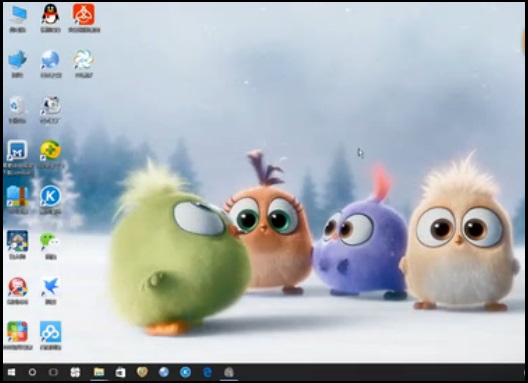Open Task View on the taskbar

tap(53, 372)
